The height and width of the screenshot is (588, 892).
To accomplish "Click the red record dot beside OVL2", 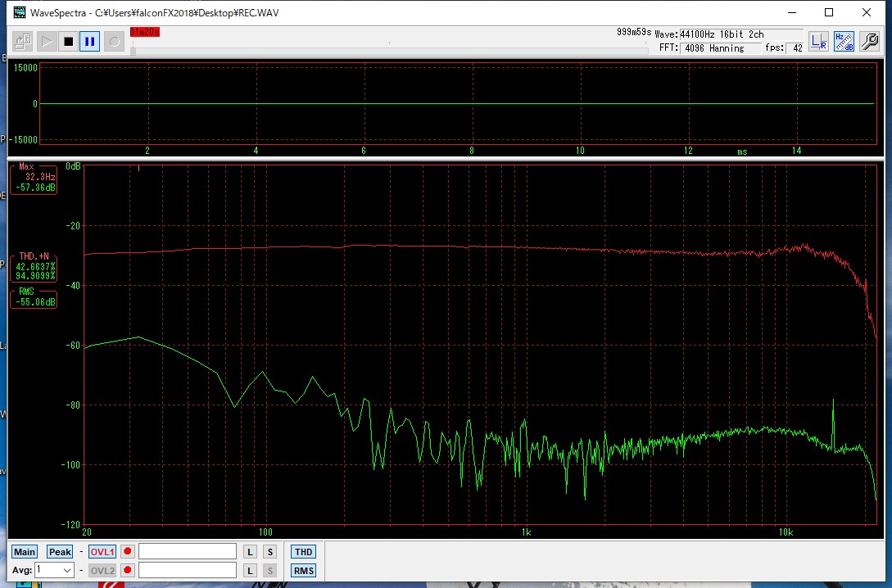I will [128, 571].
